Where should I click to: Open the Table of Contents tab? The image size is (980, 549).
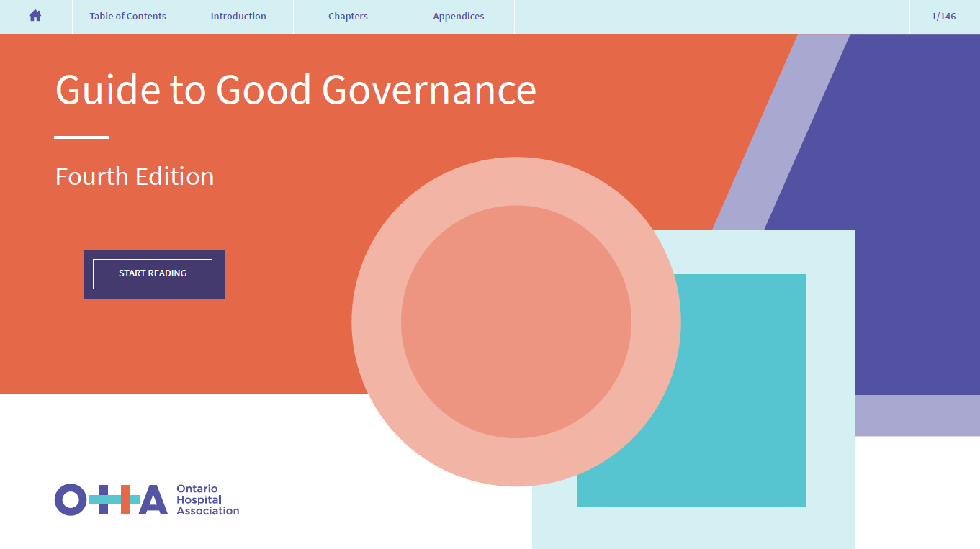tap(127, 16)
